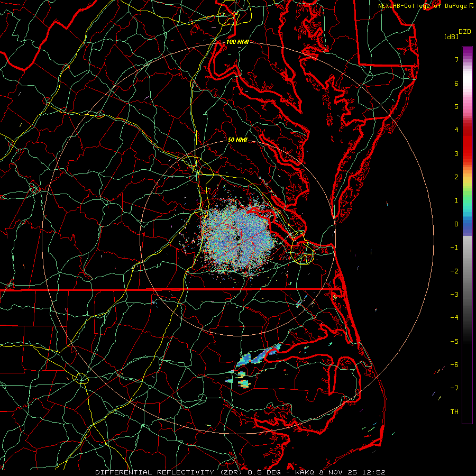Image resolution: width=476 pixels, height=476 pixels.
Task: Click the TH threshold label on scale
Action: click(454, 411)
